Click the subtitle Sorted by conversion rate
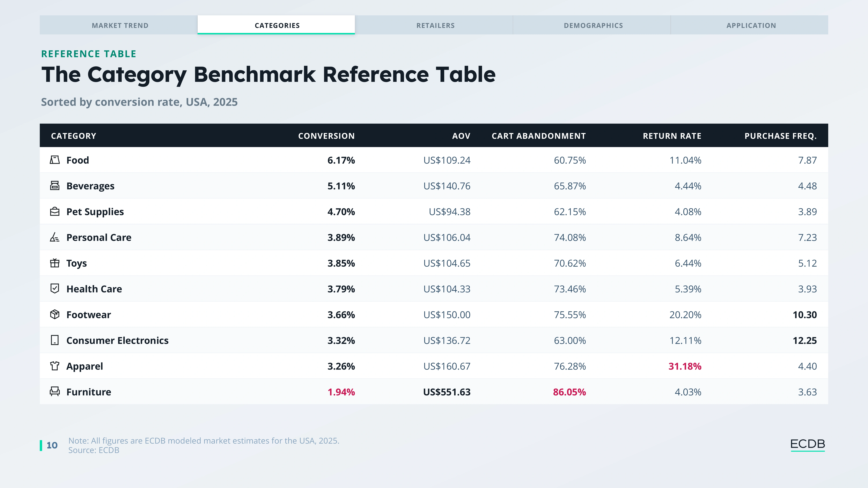Image resolution: width=868 pixels, height=488 pixels. (139, 102)
